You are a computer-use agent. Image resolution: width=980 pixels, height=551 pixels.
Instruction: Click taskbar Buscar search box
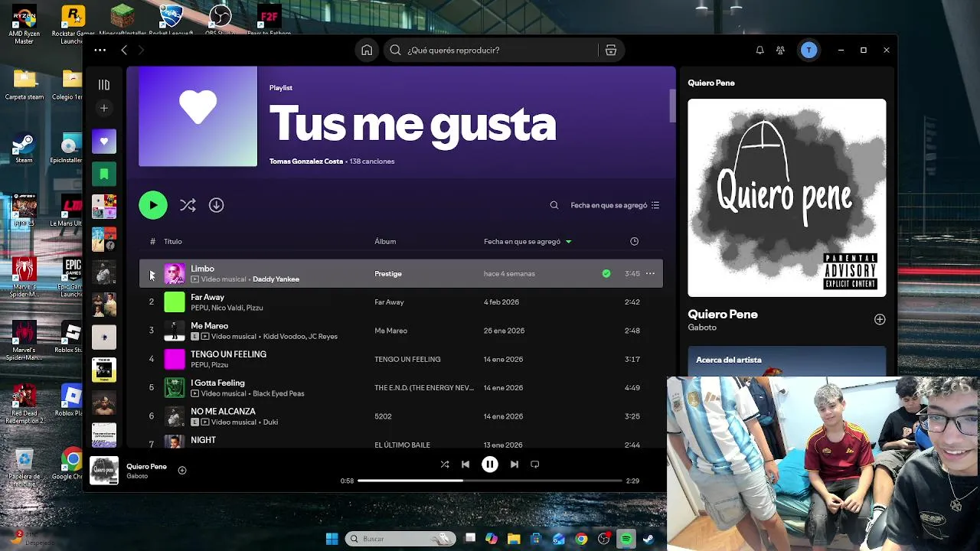click(400, 539)
